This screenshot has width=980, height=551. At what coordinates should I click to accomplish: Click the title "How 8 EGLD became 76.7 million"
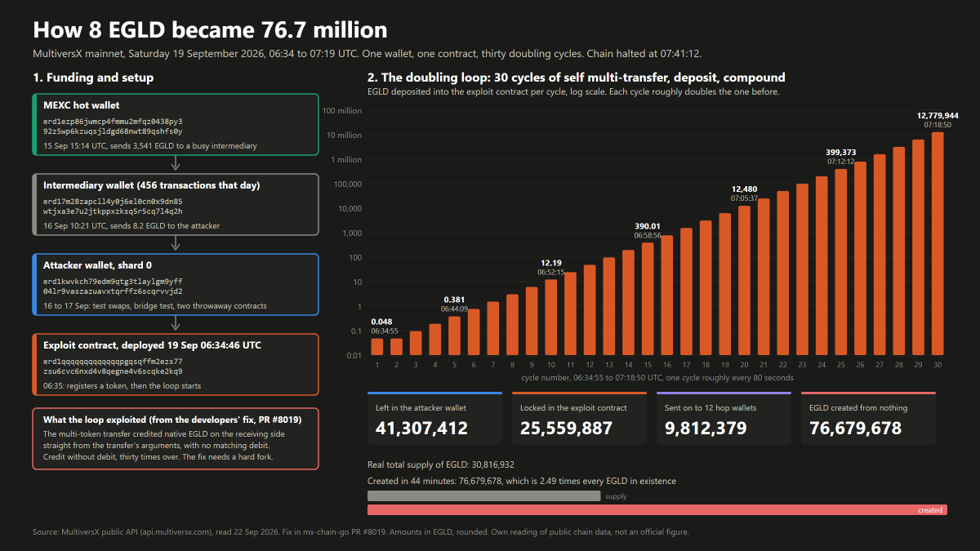(210, 30)
